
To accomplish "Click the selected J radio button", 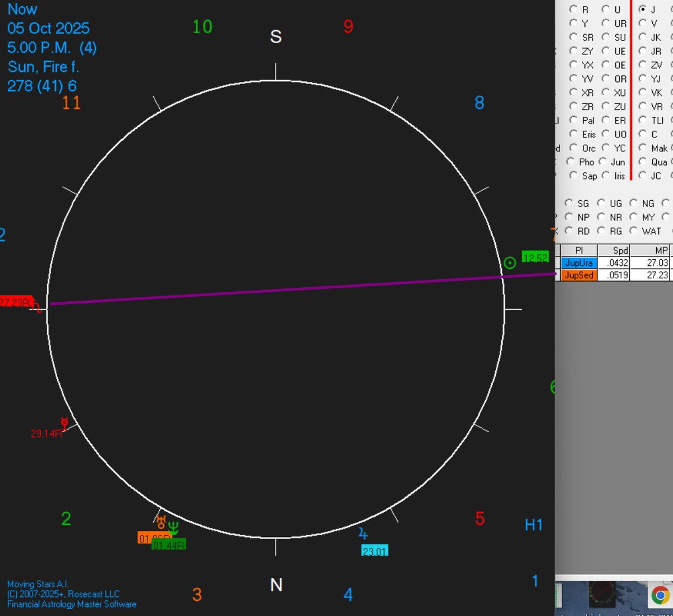I will click(643, 9).
